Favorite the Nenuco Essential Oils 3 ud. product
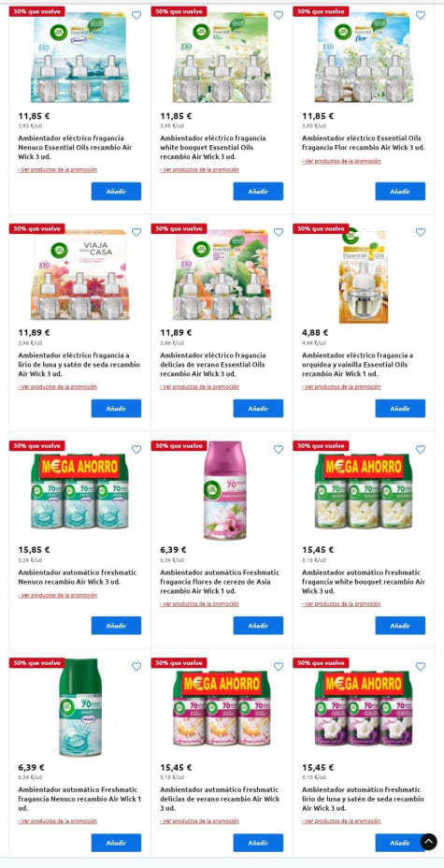This screenshot has width=444, height=868. [136, 15]
